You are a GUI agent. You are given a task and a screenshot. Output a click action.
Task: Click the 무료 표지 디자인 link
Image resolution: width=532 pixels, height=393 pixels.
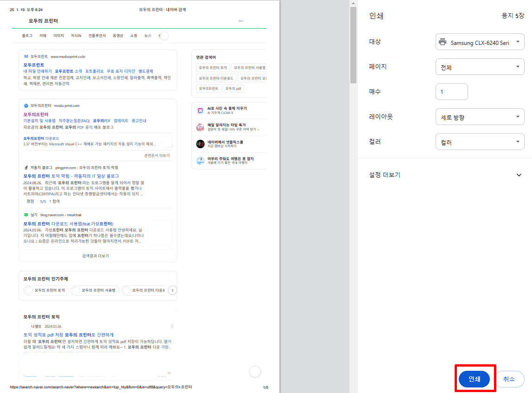[121, 71]
